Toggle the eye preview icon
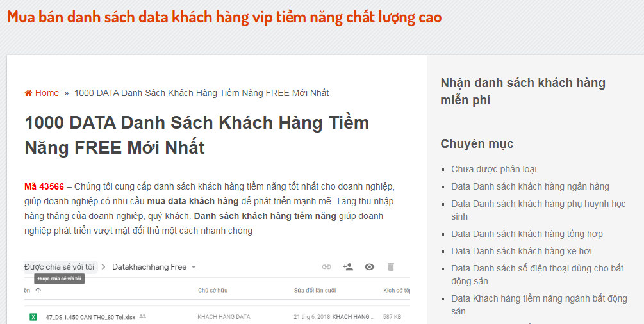 370,267
